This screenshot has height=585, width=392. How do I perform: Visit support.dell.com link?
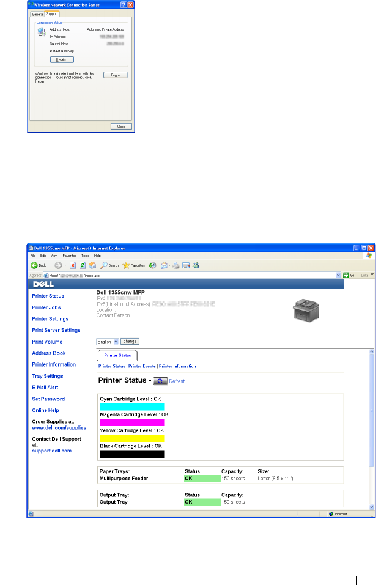tap(51, 451)
